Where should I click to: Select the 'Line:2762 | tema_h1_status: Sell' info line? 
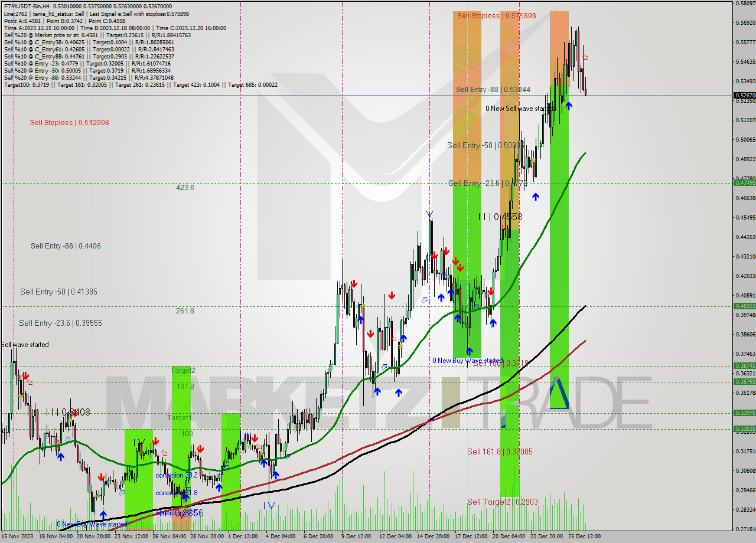point(96,13)
